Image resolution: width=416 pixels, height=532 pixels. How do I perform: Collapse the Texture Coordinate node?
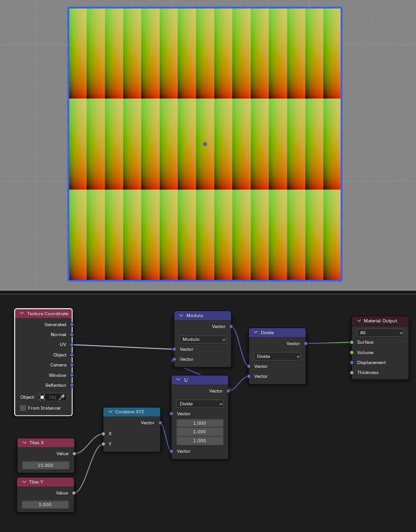[22, 313]
